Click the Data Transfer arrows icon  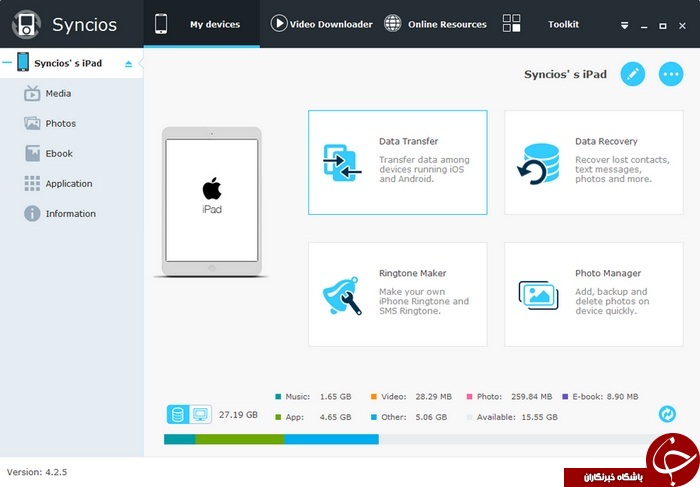coord(342,162)
